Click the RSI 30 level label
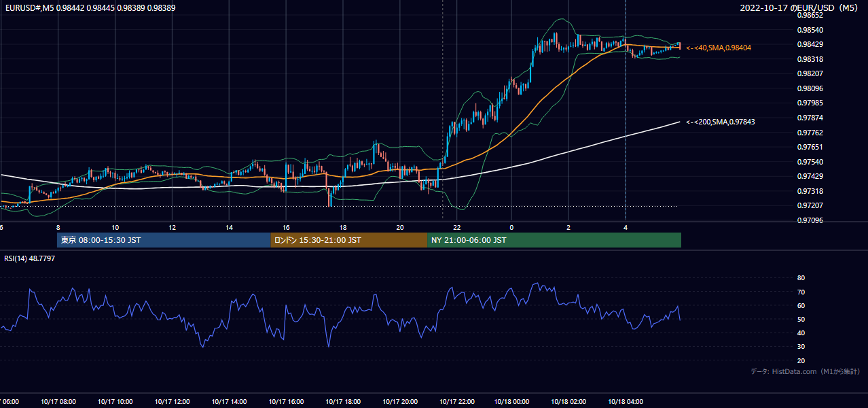Viewport: 868px width, 408px height. pos(801,347)
